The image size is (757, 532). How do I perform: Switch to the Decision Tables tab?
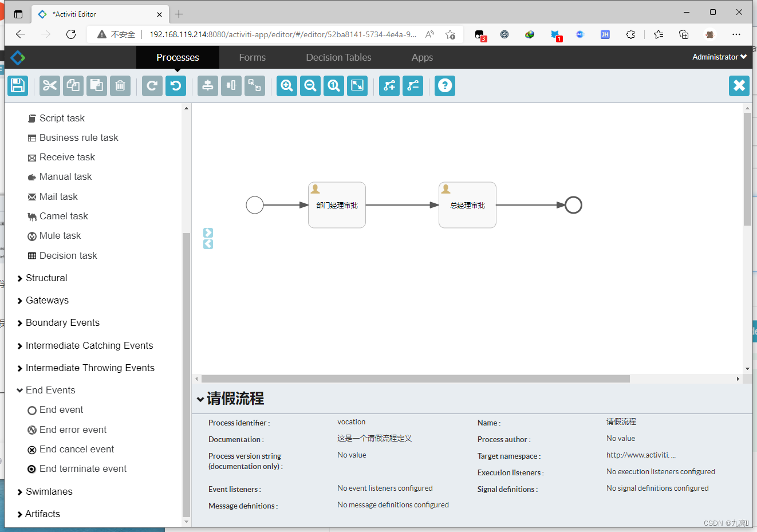338,57
